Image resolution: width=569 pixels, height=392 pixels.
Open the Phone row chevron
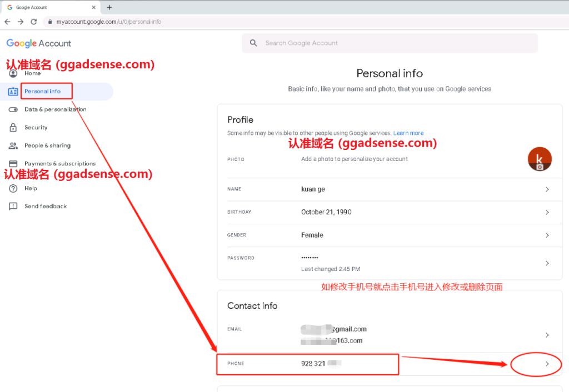coord(547,364)
